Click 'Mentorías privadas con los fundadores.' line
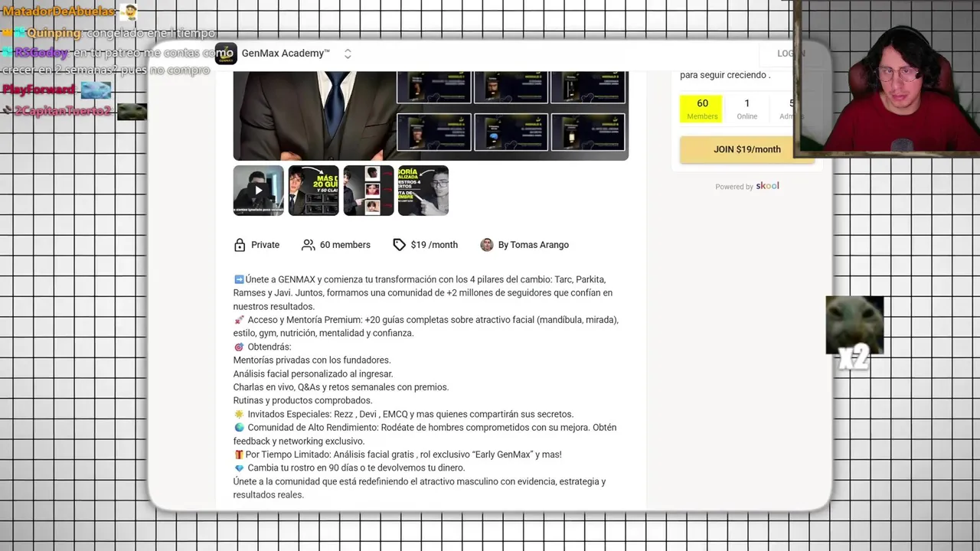 312,360
